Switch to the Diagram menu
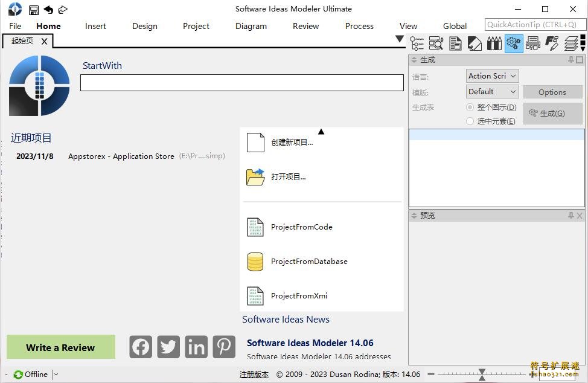 pos(251,26)
